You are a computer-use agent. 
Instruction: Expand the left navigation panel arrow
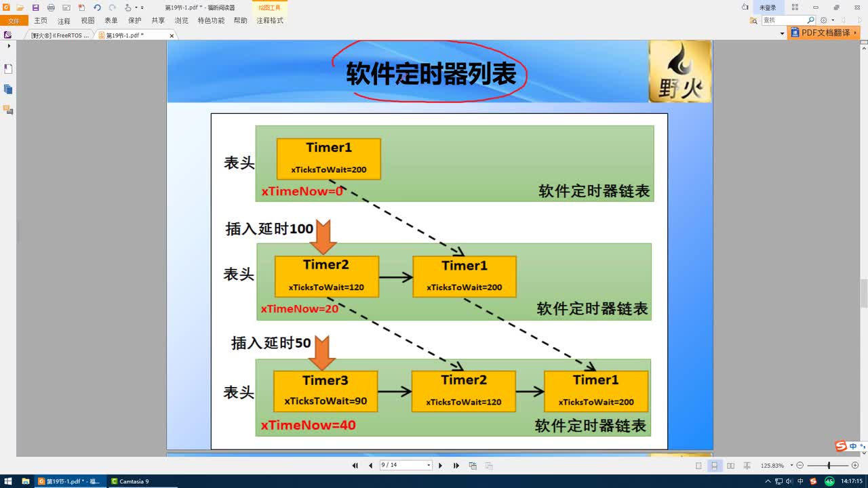pyautogui.click(x=9, y=46)
